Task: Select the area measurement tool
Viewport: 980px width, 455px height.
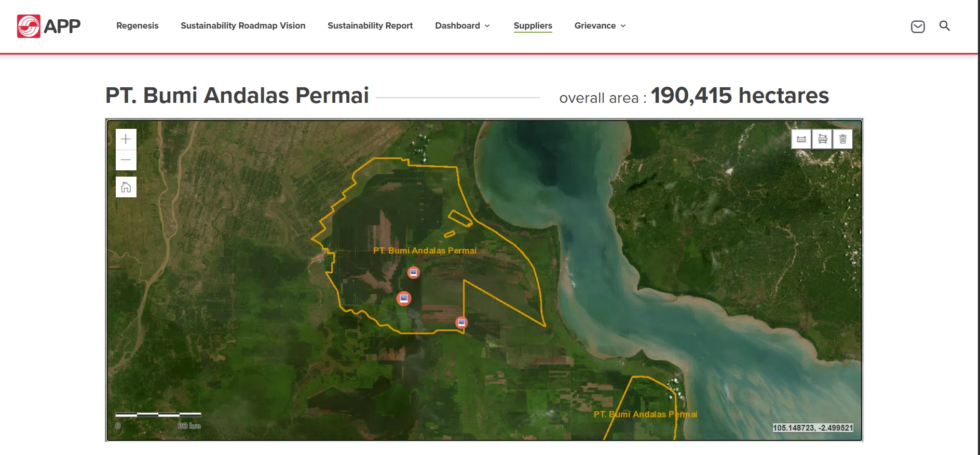Action: 822,139
